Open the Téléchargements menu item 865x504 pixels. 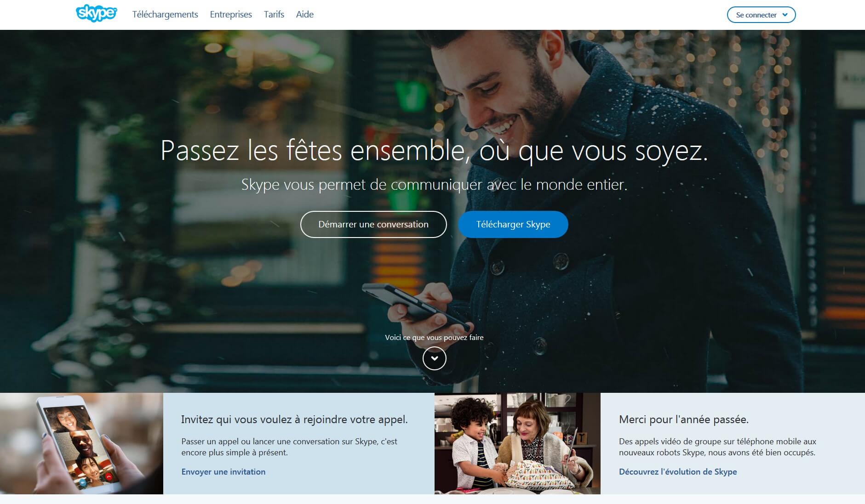pos(165,14)
